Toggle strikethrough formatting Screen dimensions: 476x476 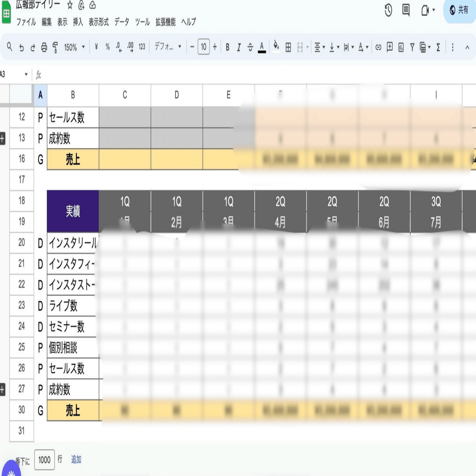(250, 47)
